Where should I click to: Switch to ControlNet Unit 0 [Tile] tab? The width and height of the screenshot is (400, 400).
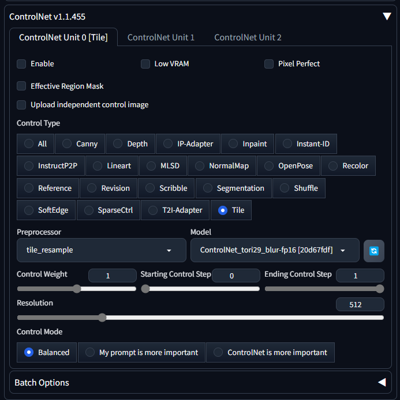[63, 37]
